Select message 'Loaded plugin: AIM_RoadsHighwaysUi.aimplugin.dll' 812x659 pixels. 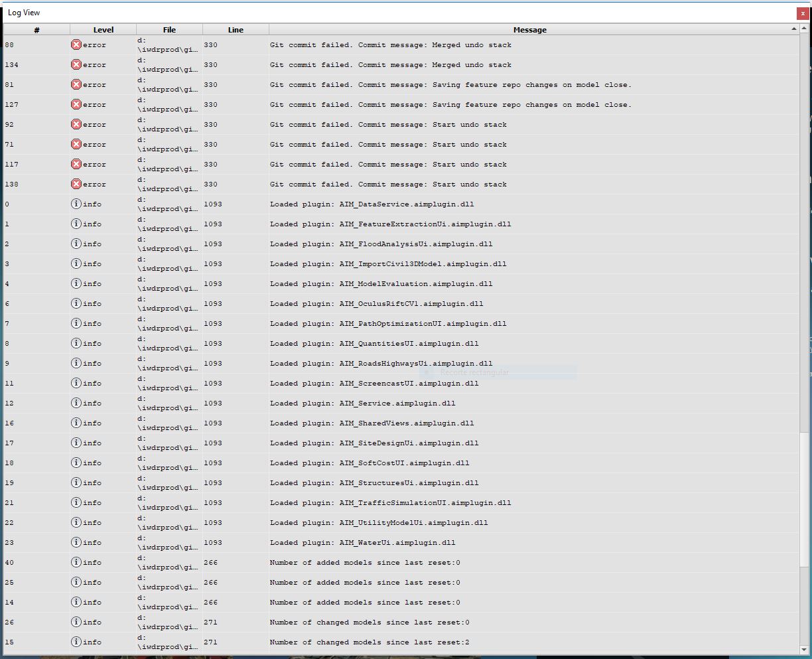pyautogui.click(x=381, y=363)
